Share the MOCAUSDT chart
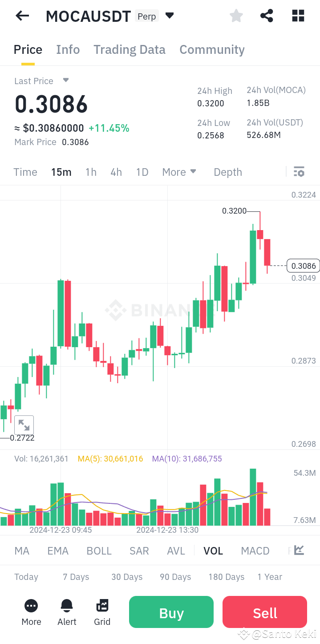 point(267,16)
